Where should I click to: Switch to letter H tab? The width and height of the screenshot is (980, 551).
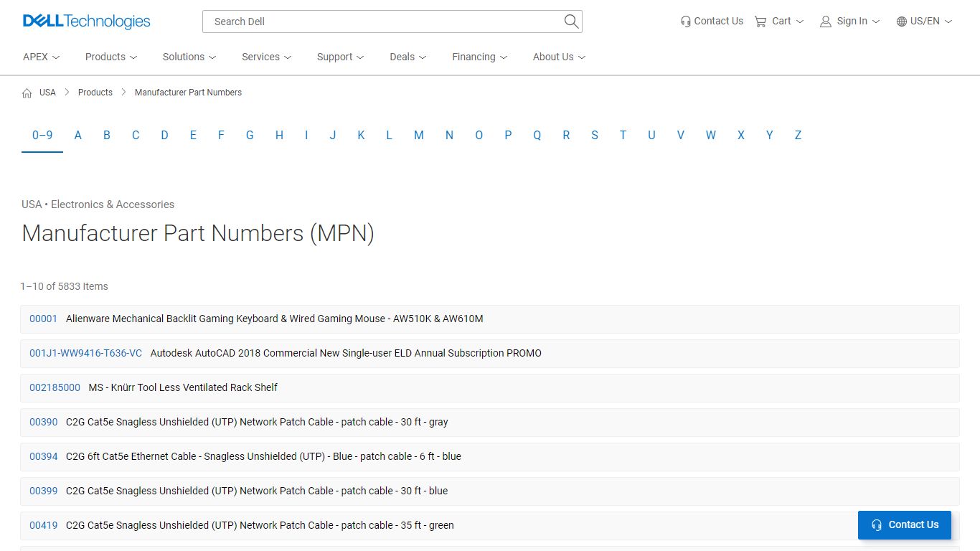pos(279,135)
